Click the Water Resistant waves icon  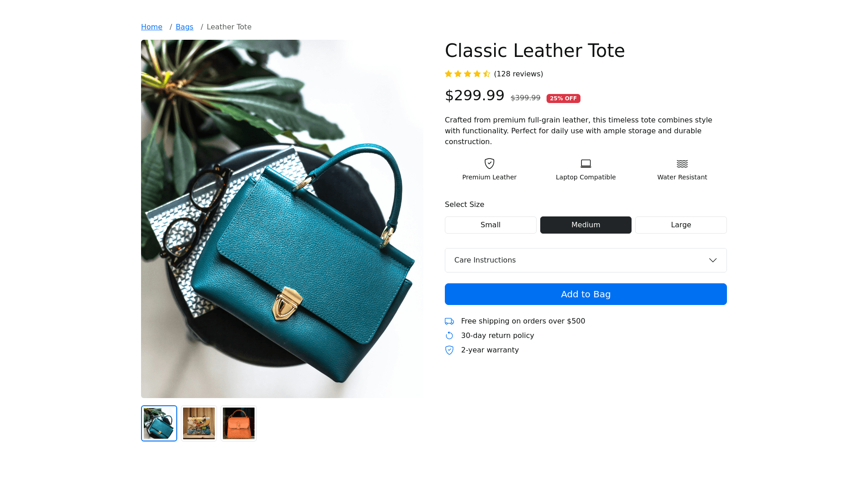pos(682,164)
